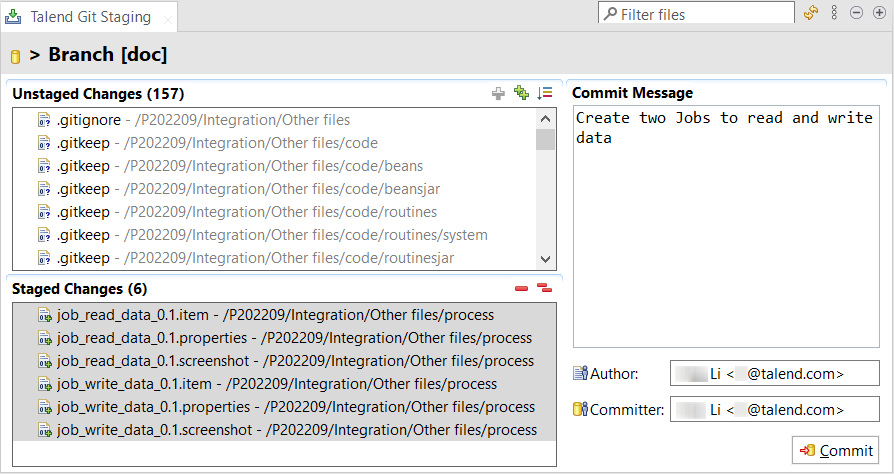The image size is (894, 474).
Task: Click the refresh staging view icon
Action: [x=811, y=13]
